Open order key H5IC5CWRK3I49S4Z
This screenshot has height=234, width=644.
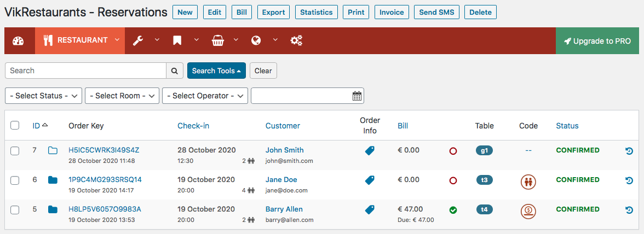(x=104, y=150)
